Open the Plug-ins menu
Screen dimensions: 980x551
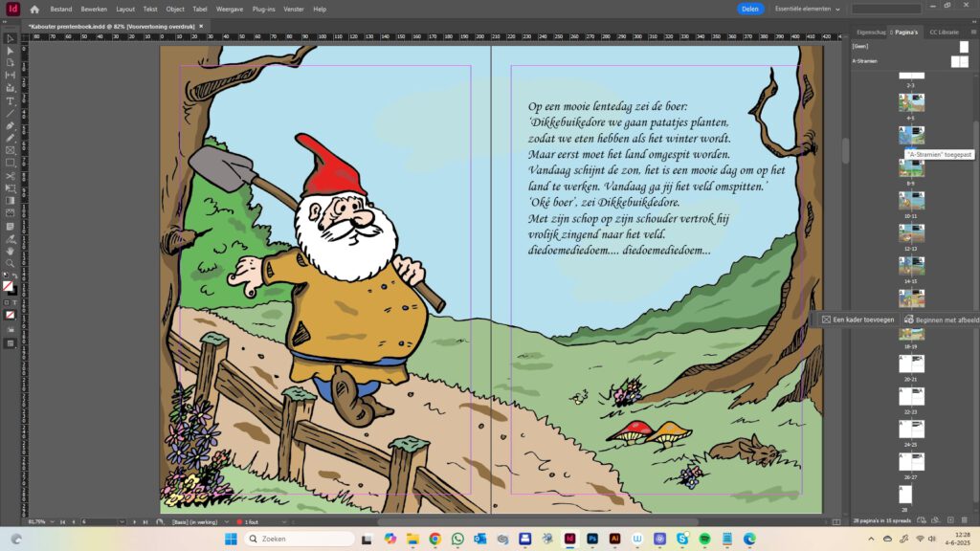click(264, 10)
